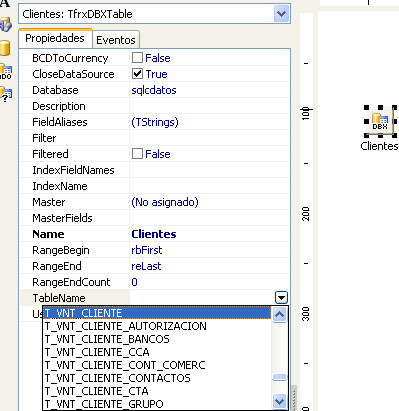Screen dimensions: 399x411
Task: Click the MasterFields value field
Action: [209, 218]
